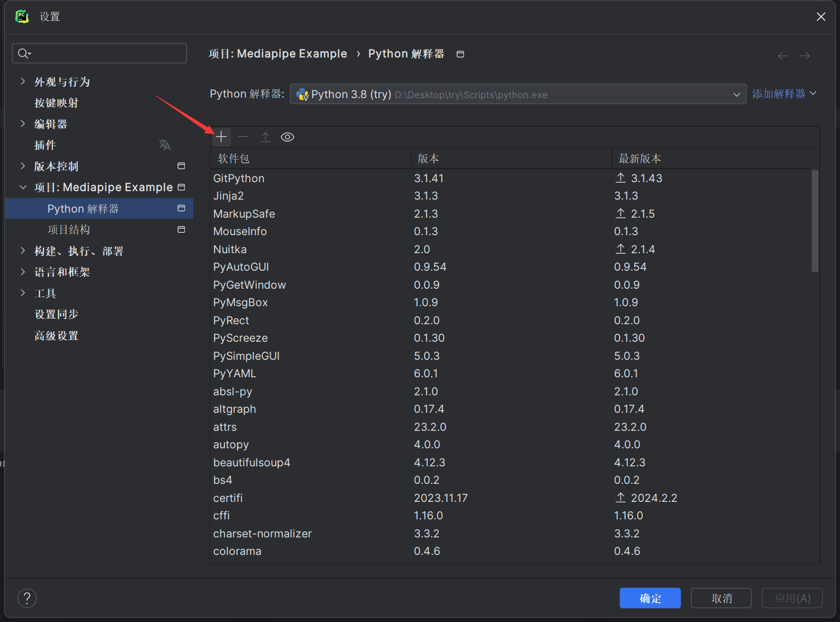Open the Python 解释器 dropdown
This screenshot has width=840, height=622.
coord(518,94)
